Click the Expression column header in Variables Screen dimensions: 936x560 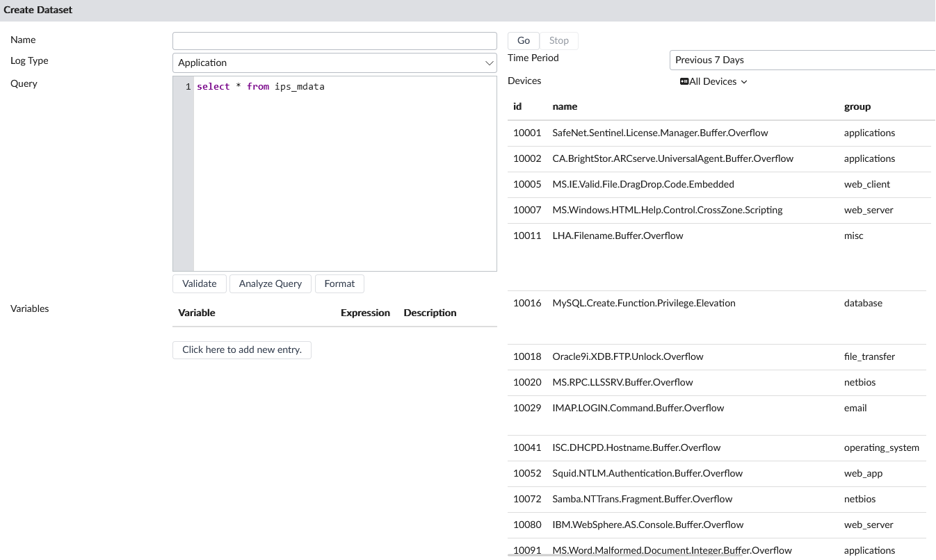point(365,313)
